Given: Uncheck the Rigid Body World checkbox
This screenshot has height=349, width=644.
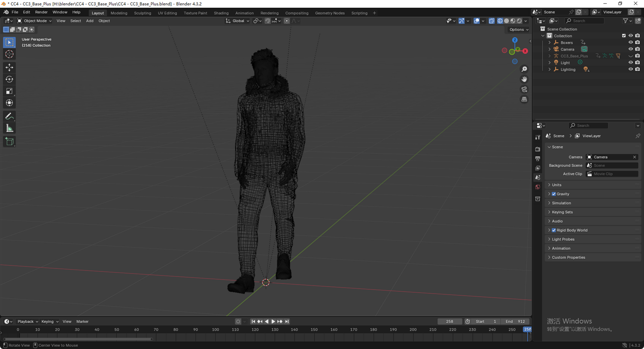Looking at the screenshot, I should [x=554, y=231].
